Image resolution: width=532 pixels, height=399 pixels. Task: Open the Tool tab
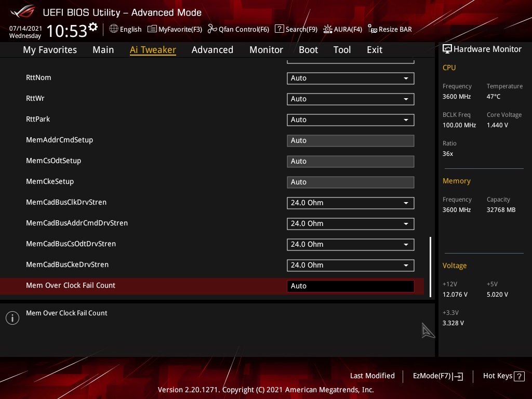[342, 50]
